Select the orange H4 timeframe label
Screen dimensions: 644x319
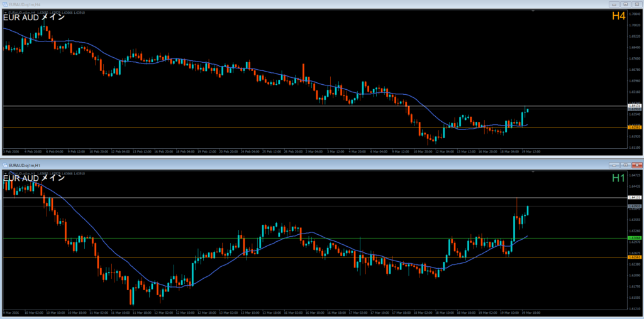[618, 16]
